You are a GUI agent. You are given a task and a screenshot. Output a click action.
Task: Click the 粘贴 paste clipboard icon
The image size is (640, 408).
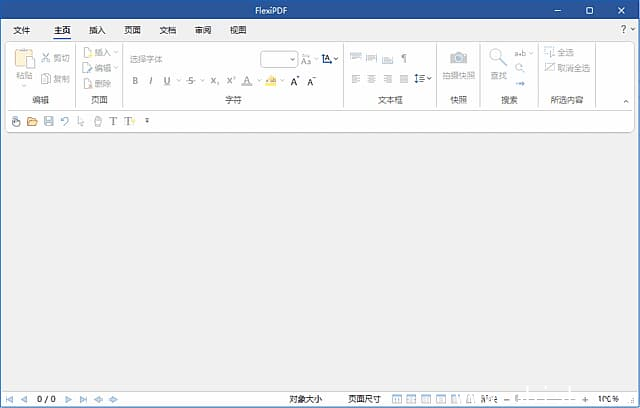click(x=24, y=58)
